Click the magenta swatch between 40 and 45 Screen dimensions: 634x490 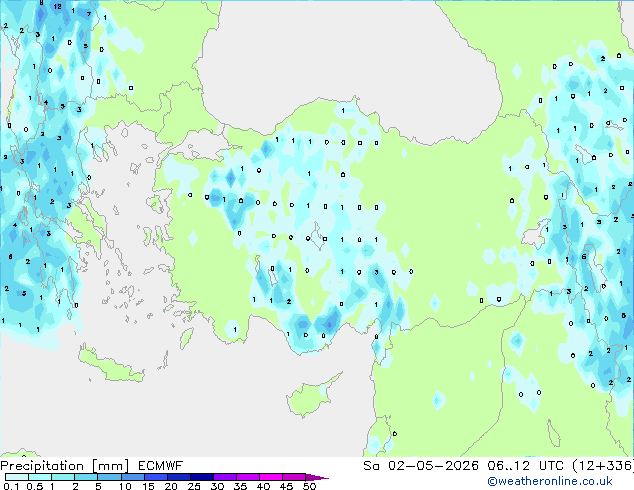tap(271, 477)
